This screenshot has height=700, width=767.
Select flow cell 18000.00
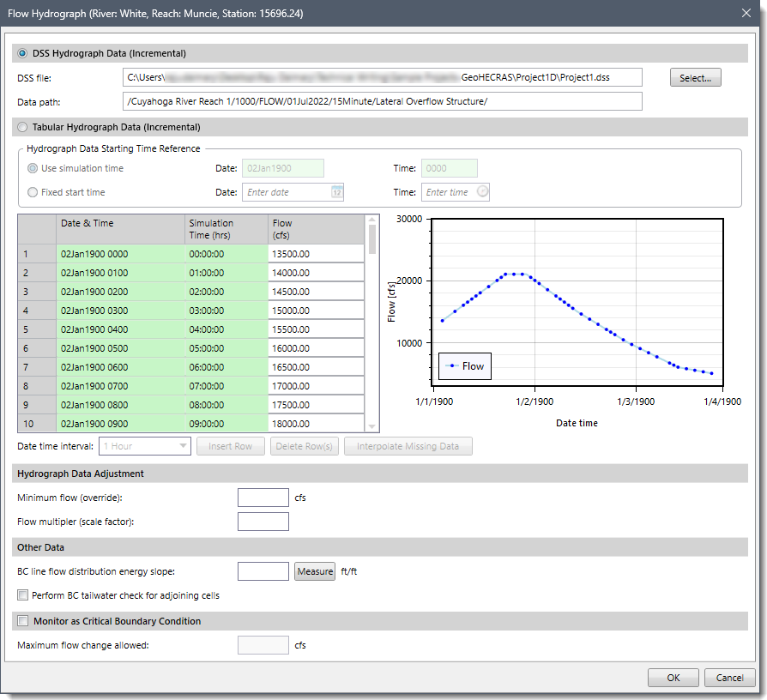(316, 424)
